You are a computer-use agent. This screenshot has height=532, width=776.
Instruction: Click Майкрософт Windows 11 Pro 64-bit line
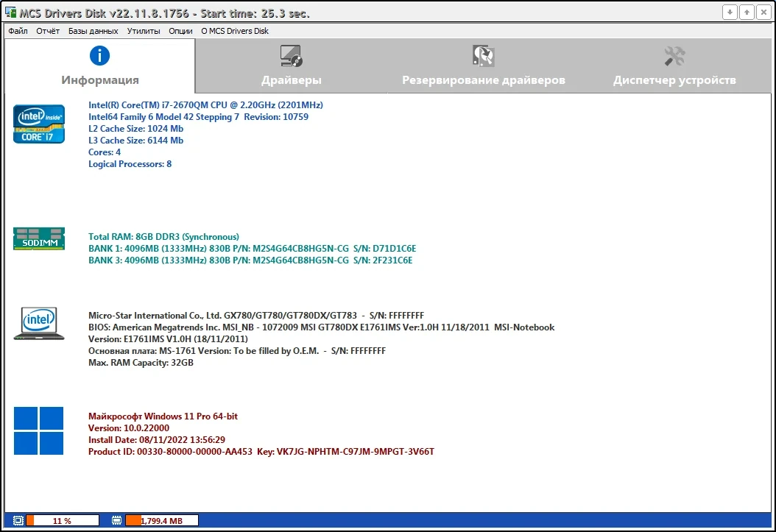pyautogui.click(x=163, y=416)
